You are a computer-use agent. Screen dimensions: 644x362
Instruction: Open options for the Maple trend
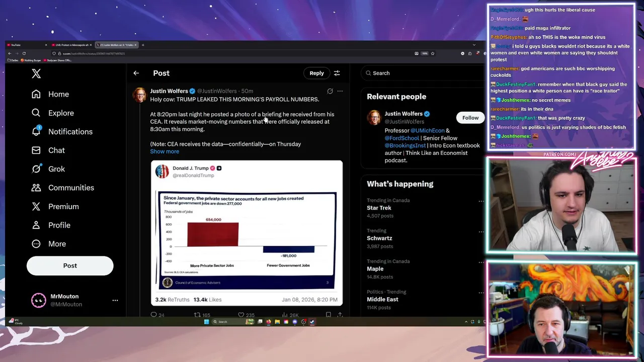tap(481, 262)
